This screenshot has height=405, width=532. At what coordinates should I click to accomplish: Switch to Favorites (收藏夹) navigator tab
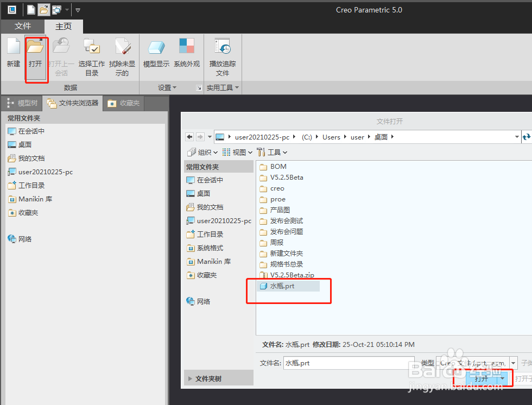click(124, 103)
